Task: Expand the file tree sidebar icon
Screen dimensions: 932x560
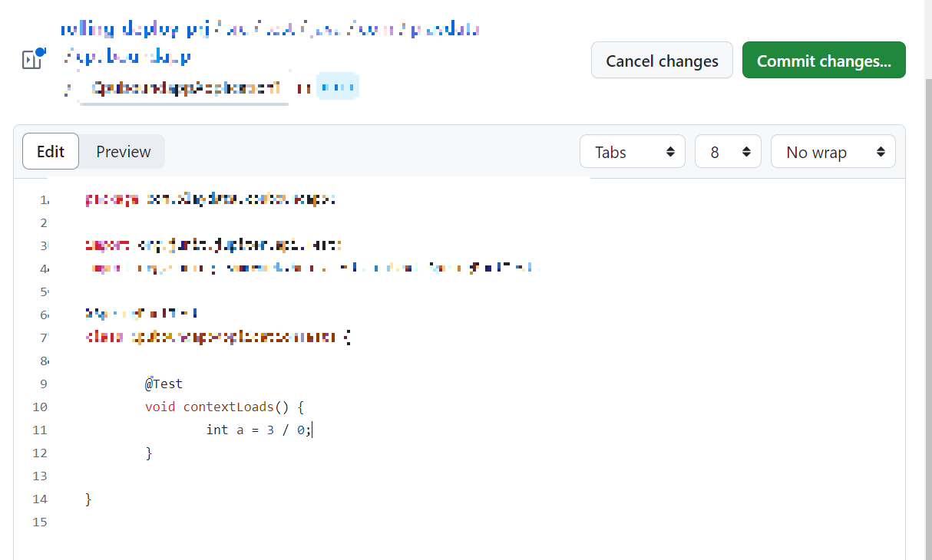Action: click(32, 59)
